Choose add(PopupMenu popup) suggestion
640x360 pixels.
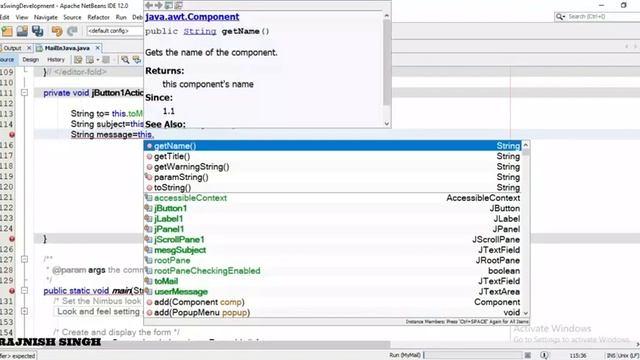click(333, 313)
